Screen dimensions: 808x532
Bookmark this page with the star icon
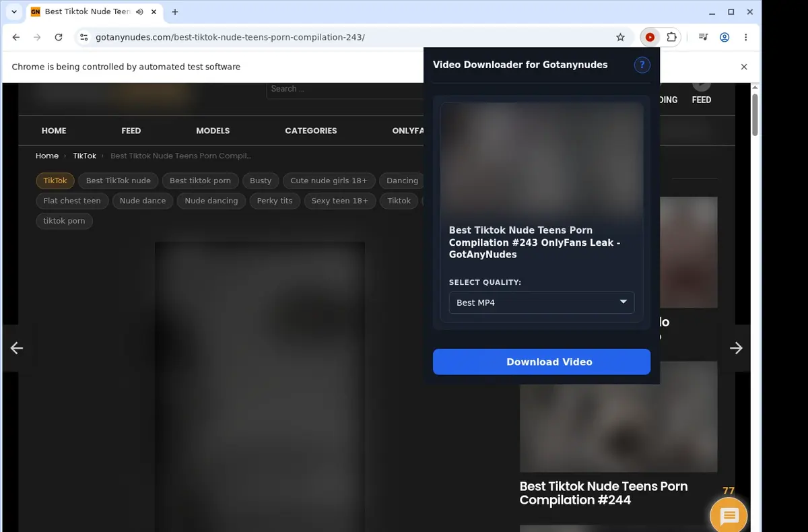621,38
